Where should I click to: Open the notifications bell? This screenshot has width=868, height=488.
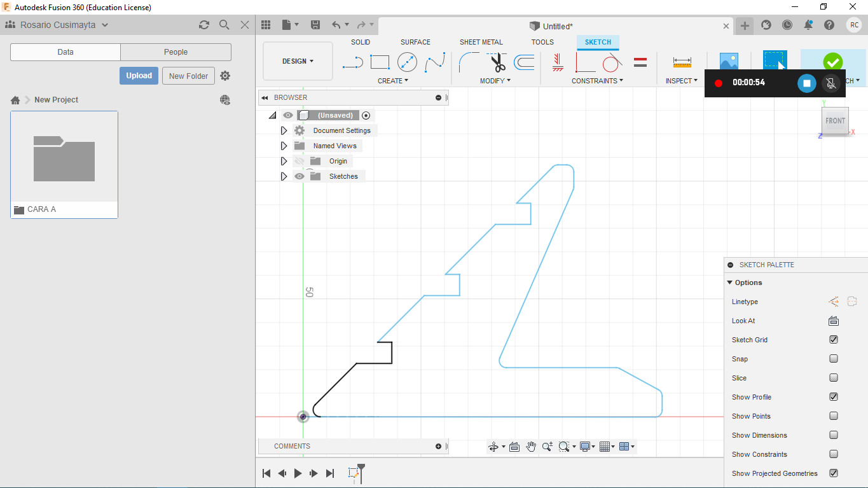point(808,25)
